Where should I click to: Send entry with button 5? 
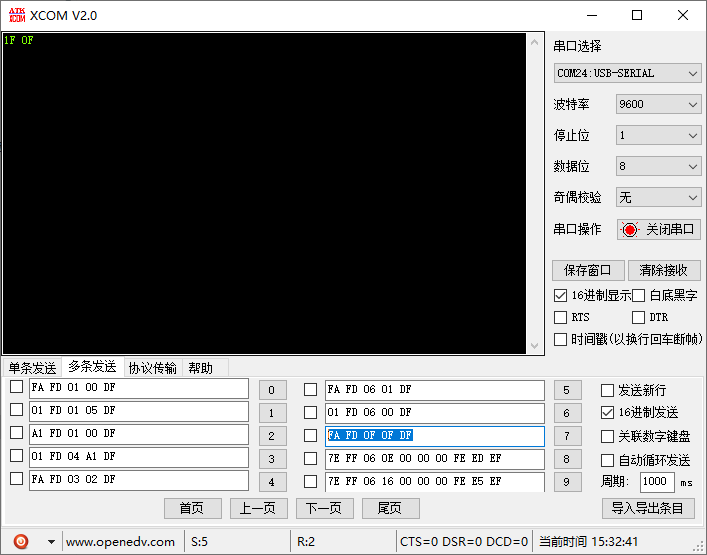(567, 390)
